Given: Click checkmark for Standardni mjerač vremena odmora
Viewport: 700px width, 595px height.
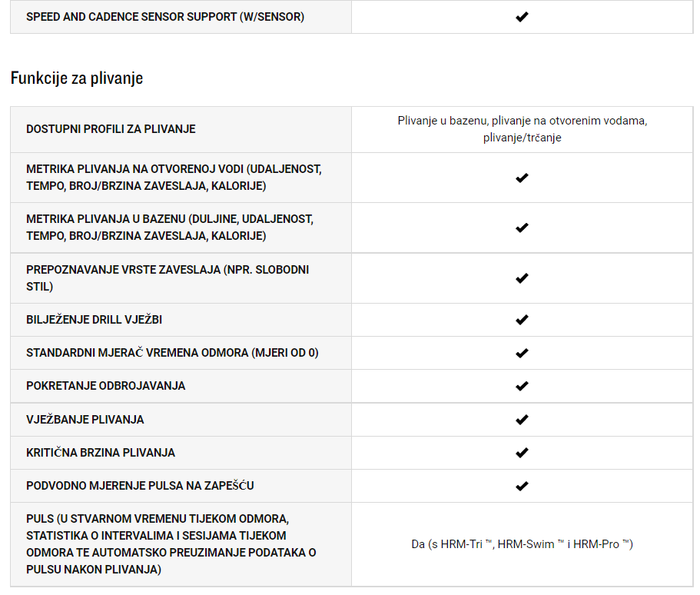Looking at the screenshot, I should 522,353.
